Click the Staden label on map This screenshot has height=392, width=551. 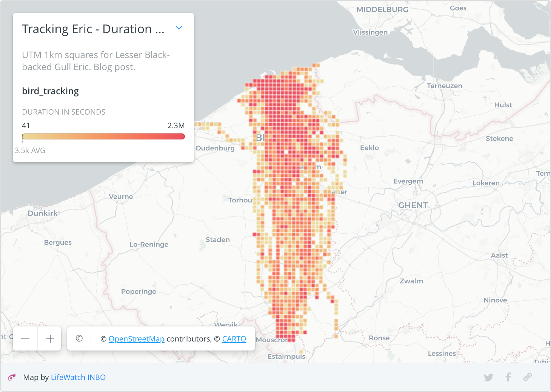pyautogui.click(x=218, y=239)
